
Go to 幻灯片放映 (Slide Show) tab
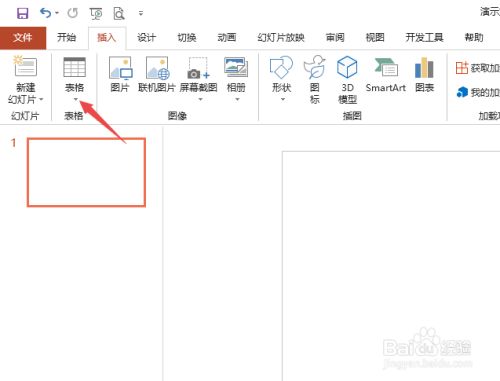(x=281, y=38)
